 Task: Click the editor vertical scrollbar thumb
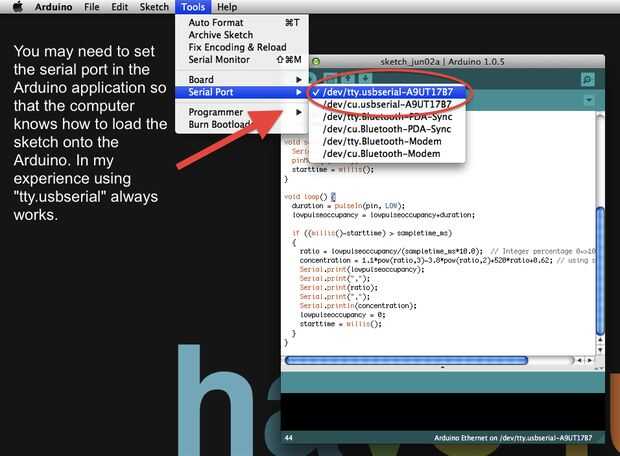pos(600,271)
